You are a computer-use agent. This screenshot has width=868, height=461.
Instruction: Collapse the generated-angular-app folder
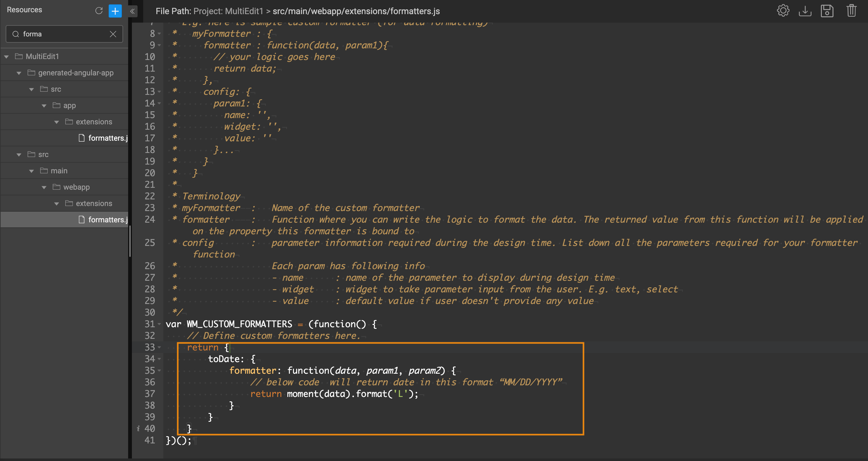point(19,73)
